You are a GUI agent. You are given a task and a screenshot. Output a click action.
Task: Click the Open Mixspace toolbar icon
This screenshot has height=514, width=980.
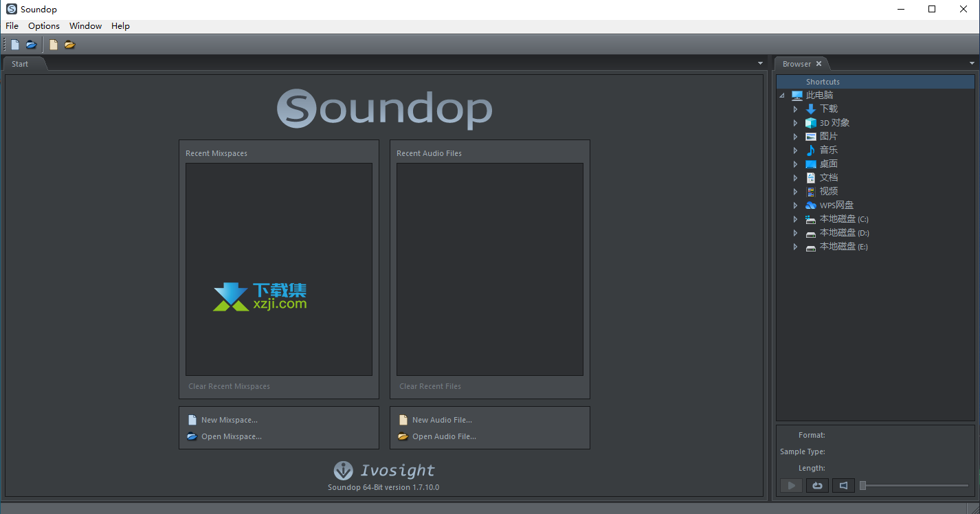pos(32,45)
